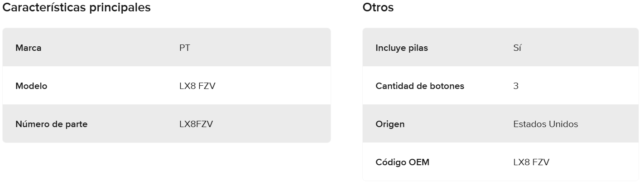Select the Número de parte label
644x187 pixels.
[51, 124]
